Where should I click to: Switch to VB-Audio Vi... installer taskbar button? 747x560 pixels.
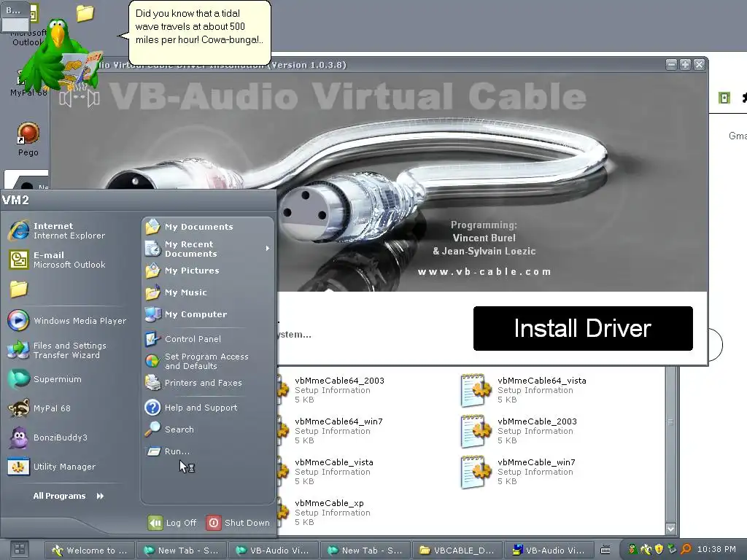549,550
